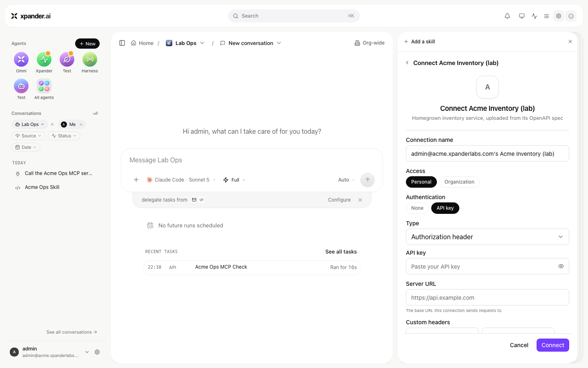This screenshot has width=588, height=368.
Task: Open the Status filter dropdown
Action: [x=64, y=136]
